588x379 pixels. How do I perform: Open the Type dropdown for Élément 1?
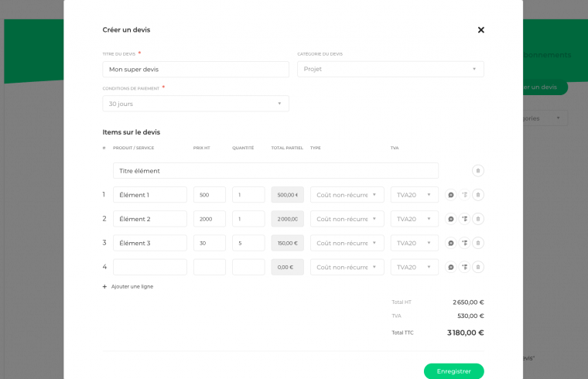tap(347, 195)
